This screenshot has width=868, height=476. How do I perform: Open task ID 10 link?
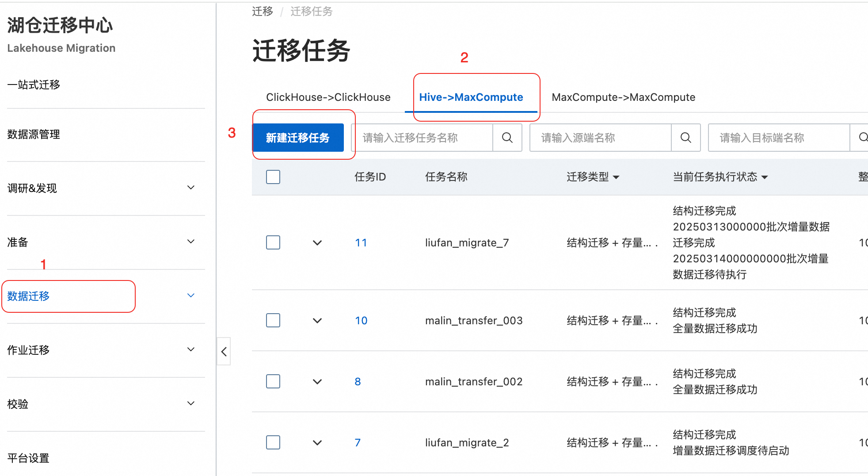(361, 321)
